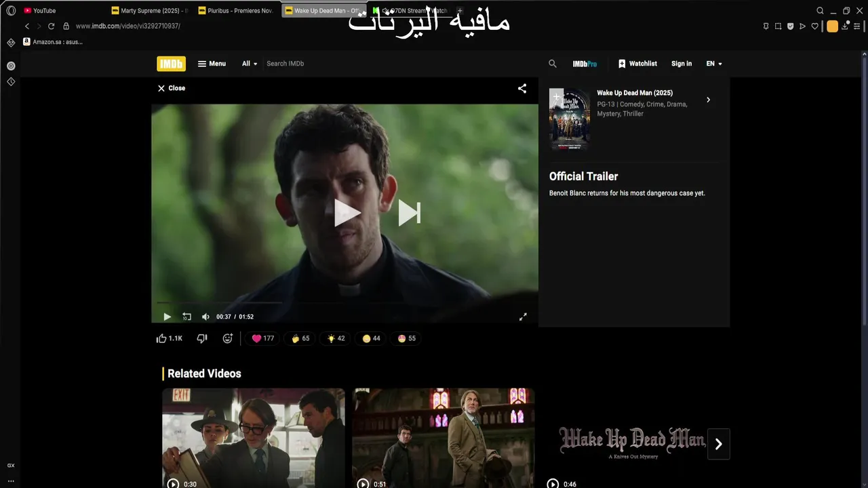Open a new browser tab with plus
The image size is (868, 488).
pos(459,11)
